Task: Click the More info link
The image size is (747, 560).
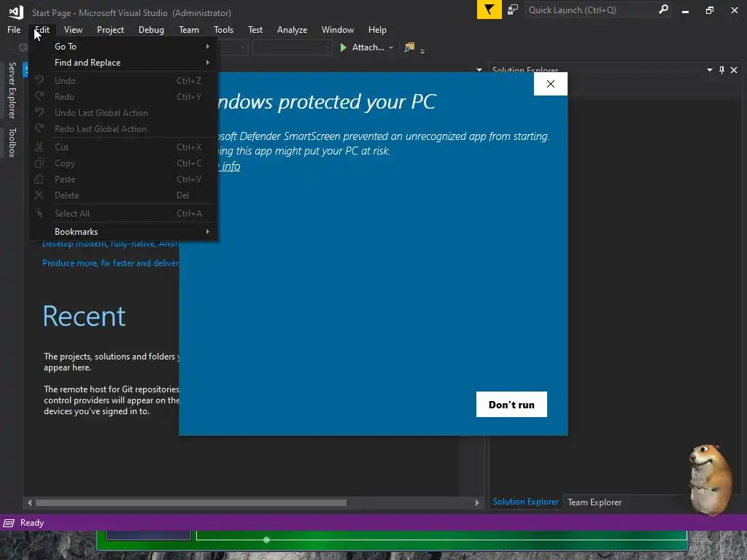Action: point(230,166)
